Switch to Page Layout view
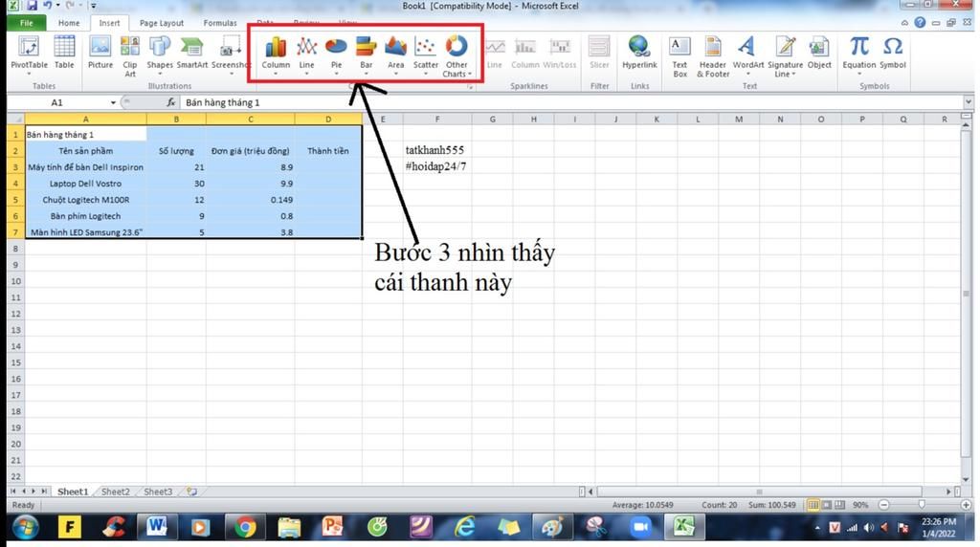The height and width of the screenshot is (547, 980). click(x=826, y=505)
